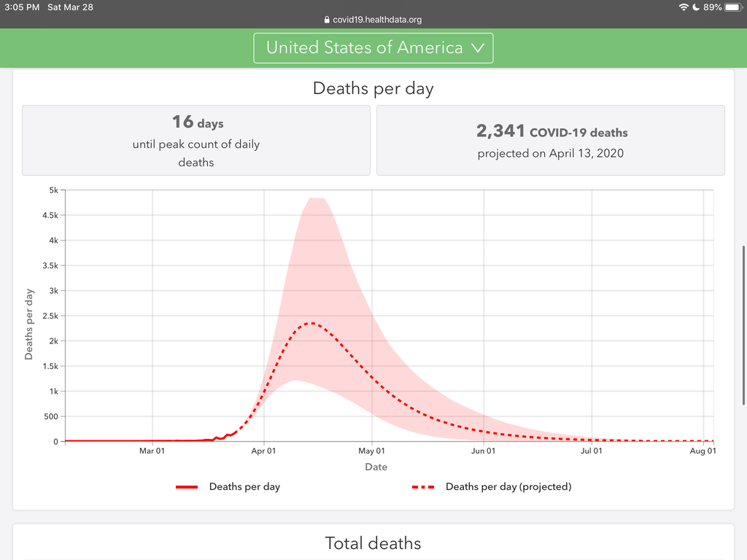Click the Apr 01 date axis label
Viewport: 747px width, 560px height.
(263, 452)
